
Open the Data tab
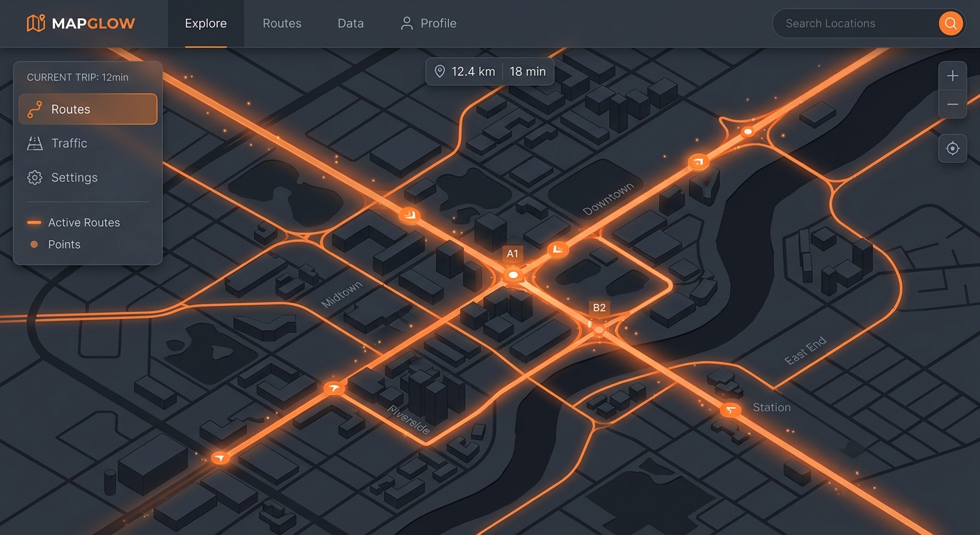351,24
